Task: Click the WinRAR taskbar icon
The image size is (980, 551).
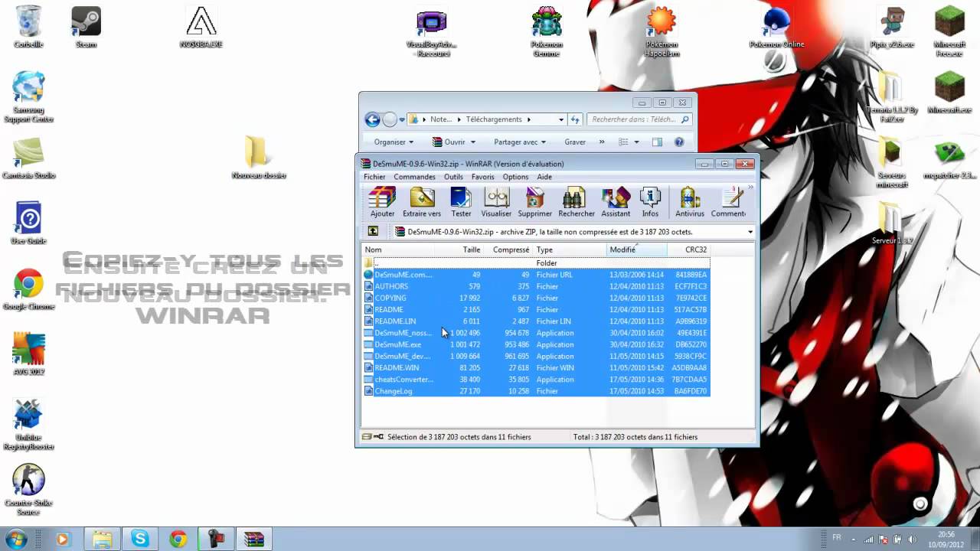Action: (x=254, y=540)
